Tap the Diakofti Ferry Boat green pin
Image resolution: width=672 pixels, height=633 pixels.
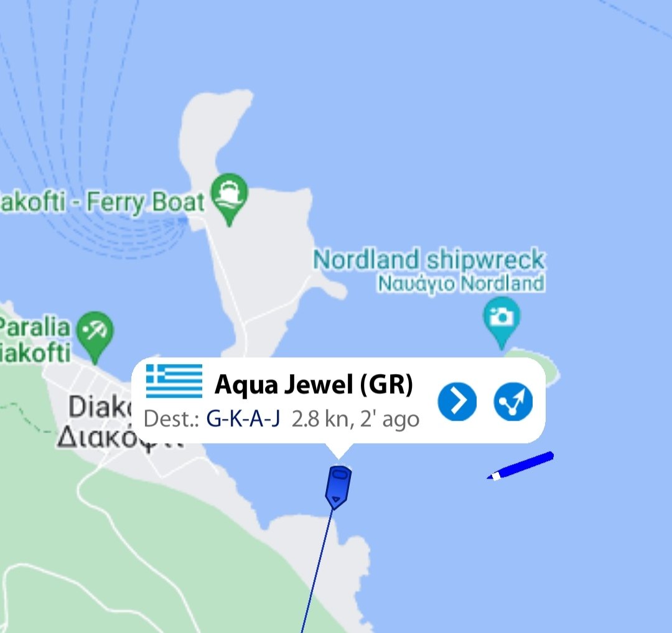point(230,199)
